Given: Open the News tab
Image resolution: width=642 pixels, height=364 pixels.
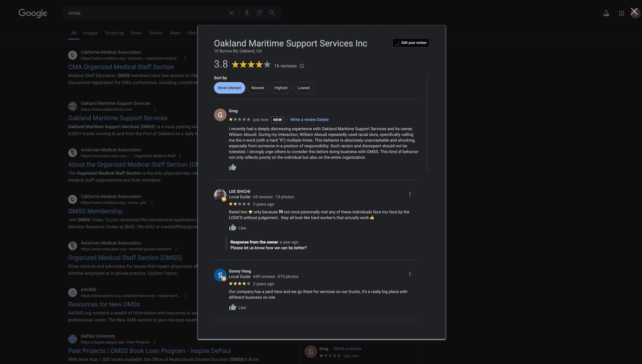Looking at the screenshot, I should point(136,33).
